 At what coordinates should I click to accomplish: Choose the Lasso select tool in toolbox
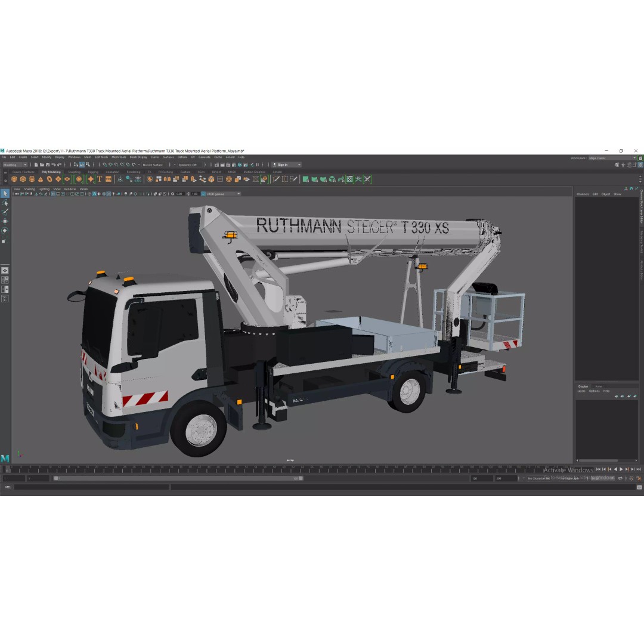pos(5,203)
